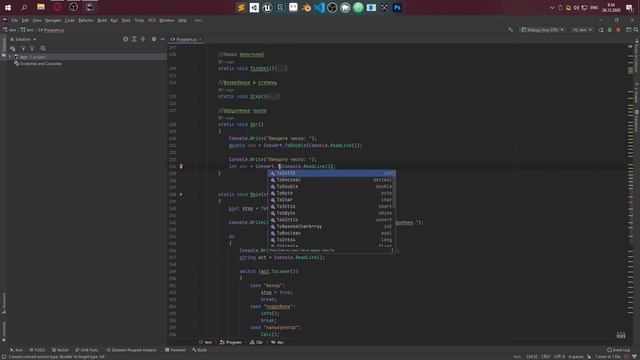Open the Event Log button
Viewport: 640px width, 360px height.
pos(618,350)
